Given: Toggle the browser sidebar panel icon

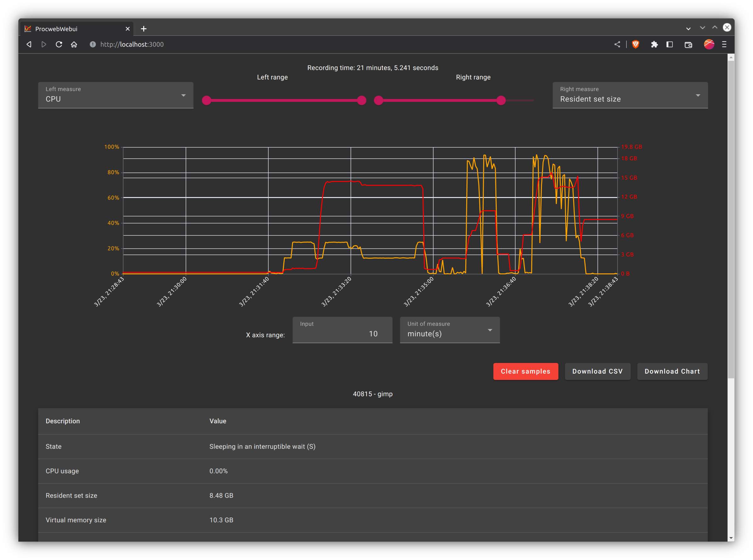Looking at the screenshot, I should pyautogui.click(x=669, y=44).
